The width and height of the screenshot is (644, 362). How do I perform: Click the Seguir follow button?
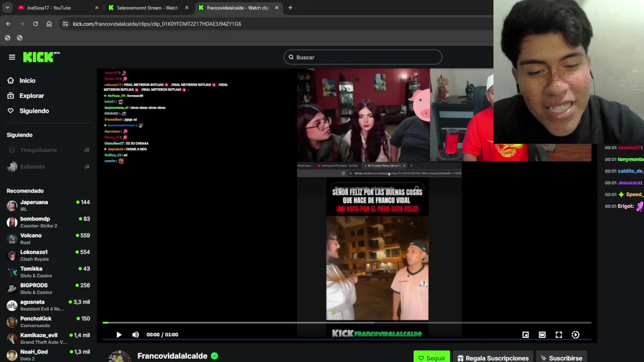(x=432, y=357)
